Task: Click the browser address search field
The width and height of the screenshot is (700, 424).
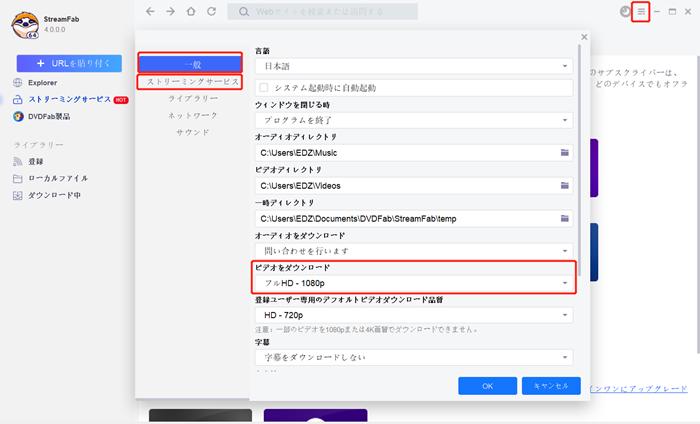Action: [x=322, y=12]
